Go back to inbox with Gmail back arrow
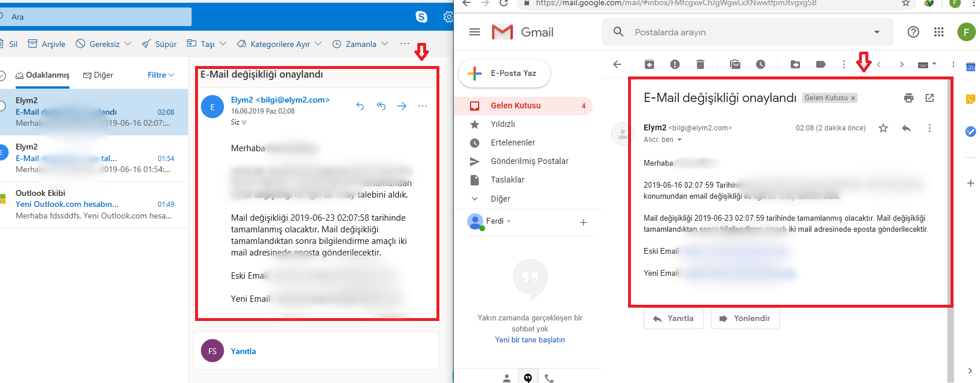980x383 pixels. (617, 64)
